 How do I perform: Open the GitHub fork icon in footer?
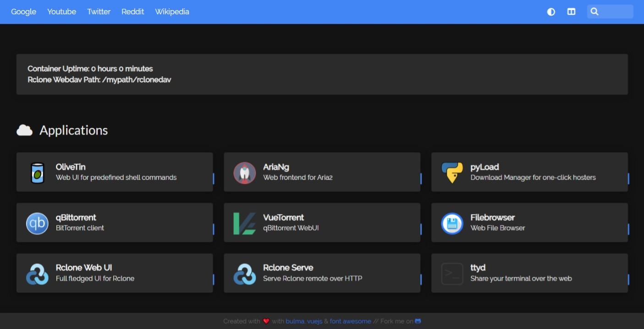tap(418, 321)
